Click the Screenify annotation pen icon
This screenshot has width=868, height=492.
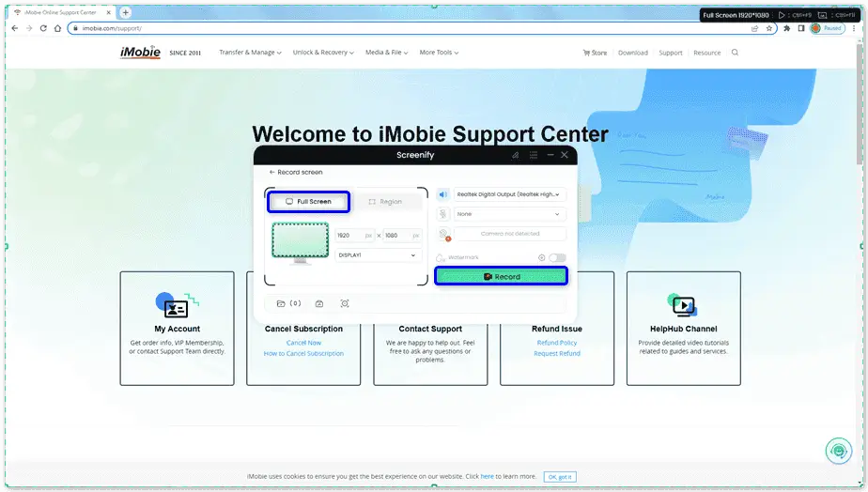click(x=516, y=155)
